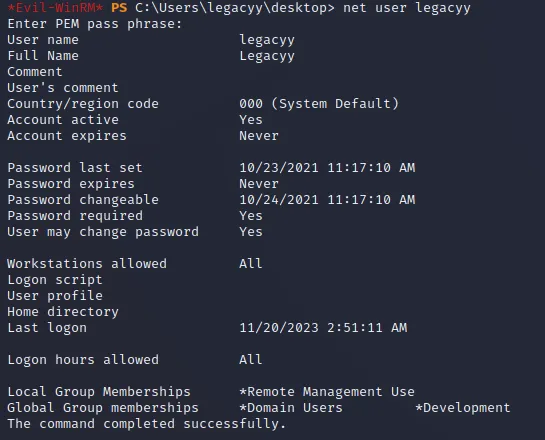Click the Logon hours allowed All value
The width and height of the screenshot is (545, 440).
tap(251, 360)
